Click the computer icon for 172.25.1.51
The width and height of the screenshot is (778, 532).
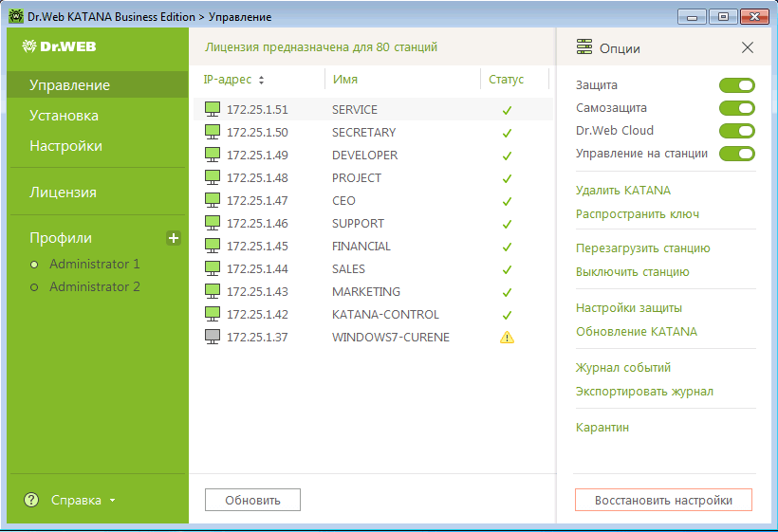[x=213, y=109]
